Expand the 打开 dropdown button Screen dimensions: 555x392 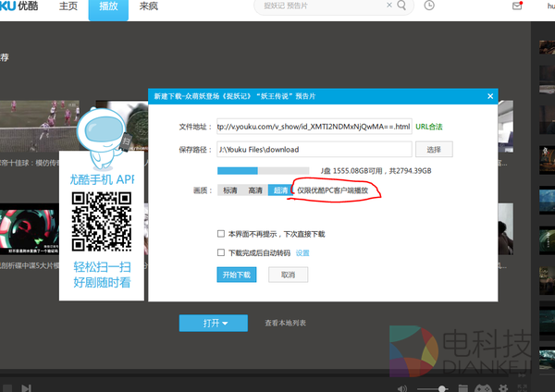pos(214,323)
